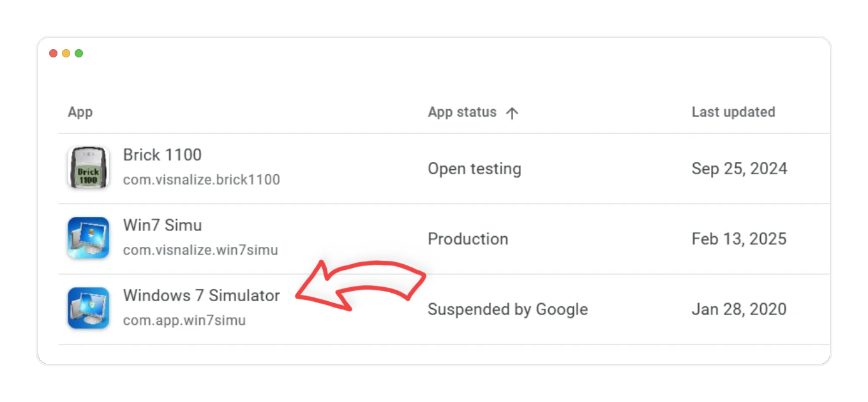
Task: Open Windows 7 Simulator app details
Action: click(202, 295)
